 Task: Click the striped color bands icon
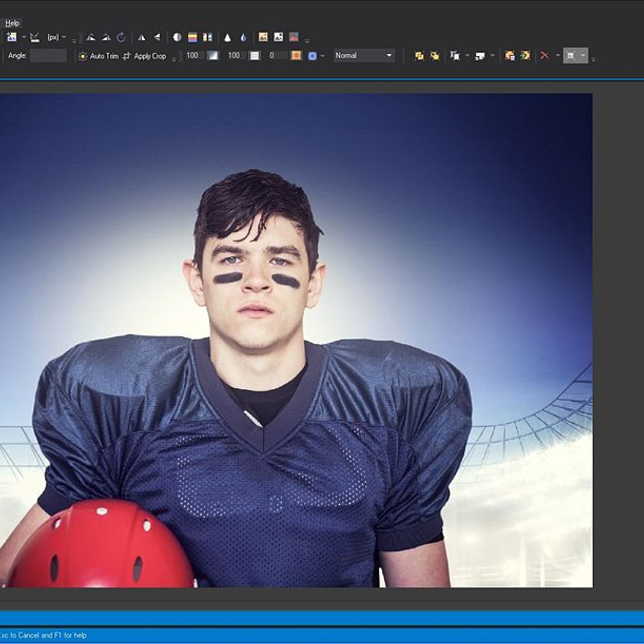[x=192, y=37]
